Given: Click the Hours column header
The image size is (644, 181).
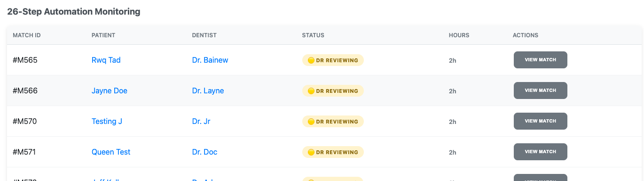Looking at the screenshot, I should 459,35.
